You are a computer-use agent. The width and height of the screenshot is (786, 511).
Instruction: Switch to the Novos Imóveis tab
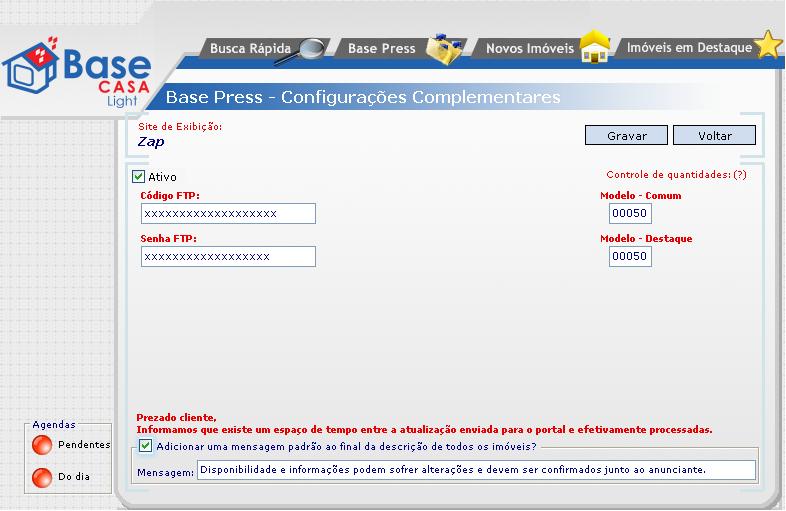click(529, 48)
